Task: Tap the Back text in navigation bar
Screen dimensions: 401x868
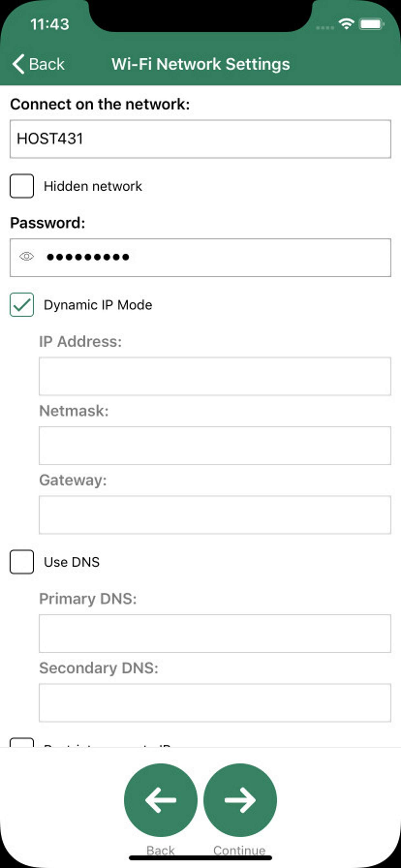Action: [46, 64]
